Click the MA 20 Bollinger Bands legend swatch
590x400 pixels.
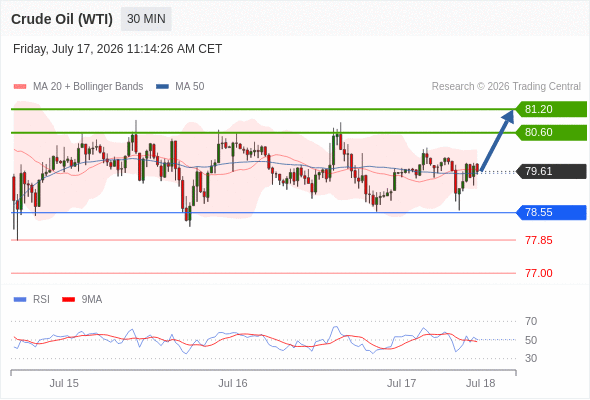[20, 87]
